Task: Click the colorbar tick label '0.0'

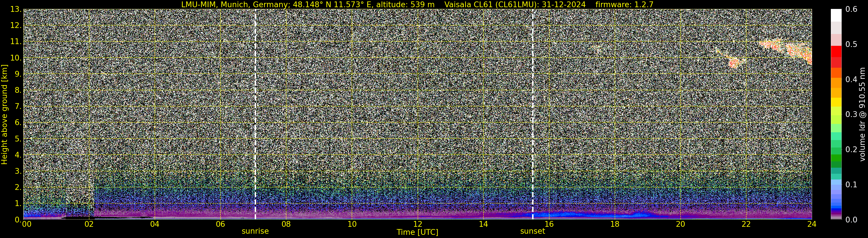Action: (x=852, y=220)
